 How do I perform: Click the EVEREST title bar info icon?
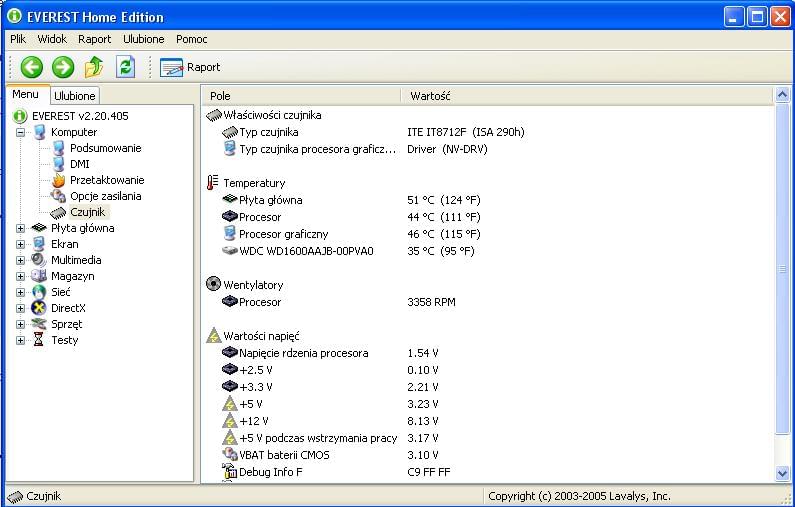pos(14,16)
